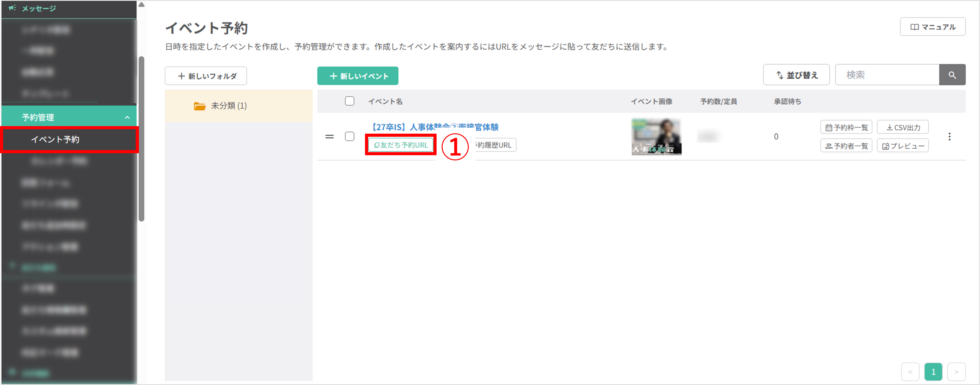
Task: Select the 【27卒IS】 event row checkbox
Action: (350, 136)
